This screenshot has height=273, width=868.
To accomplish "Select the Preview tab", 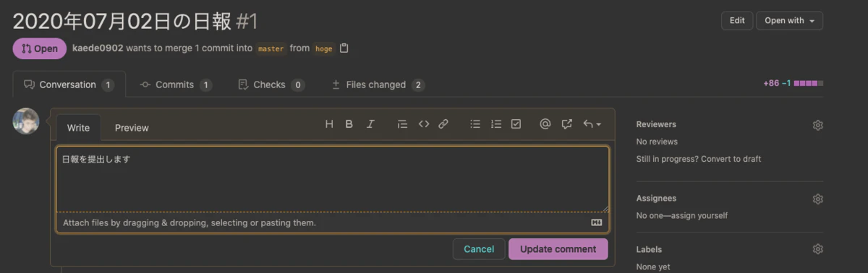I will coord(132,128).
